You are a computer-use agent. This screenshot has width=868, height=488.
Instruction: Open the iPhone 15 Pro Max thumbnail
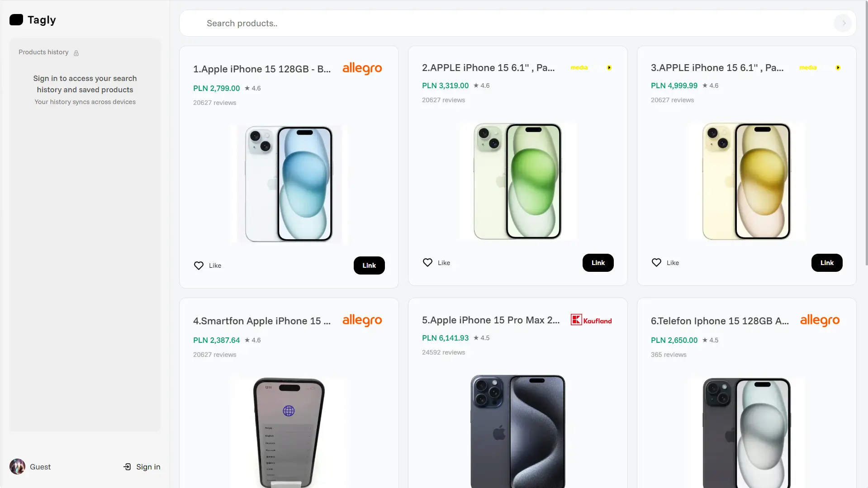pos(518,431)
